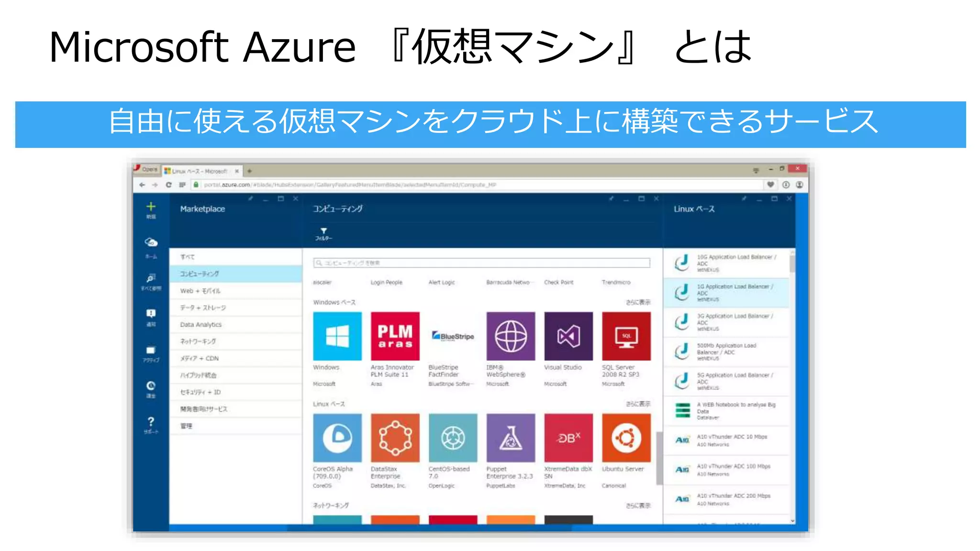Select the すべて category in Marketplace
Screen dimensions: 980x551
pyautogui.click(x=235, y=257)
